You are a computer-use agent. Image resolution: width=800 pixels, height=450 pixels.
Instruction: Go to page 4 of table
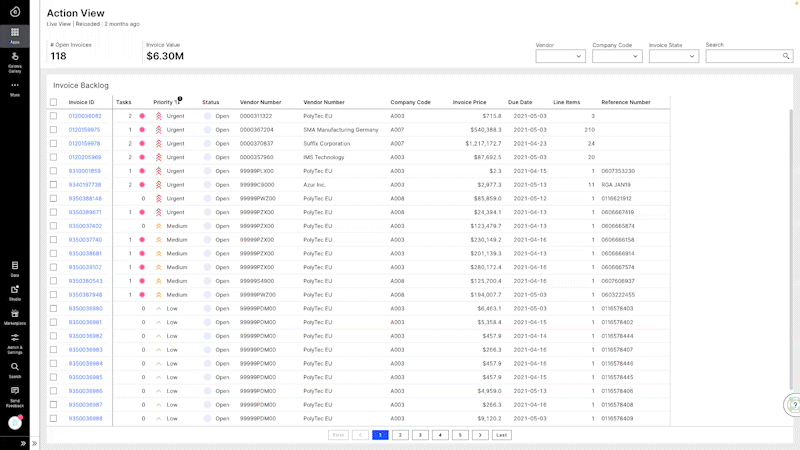440,435
